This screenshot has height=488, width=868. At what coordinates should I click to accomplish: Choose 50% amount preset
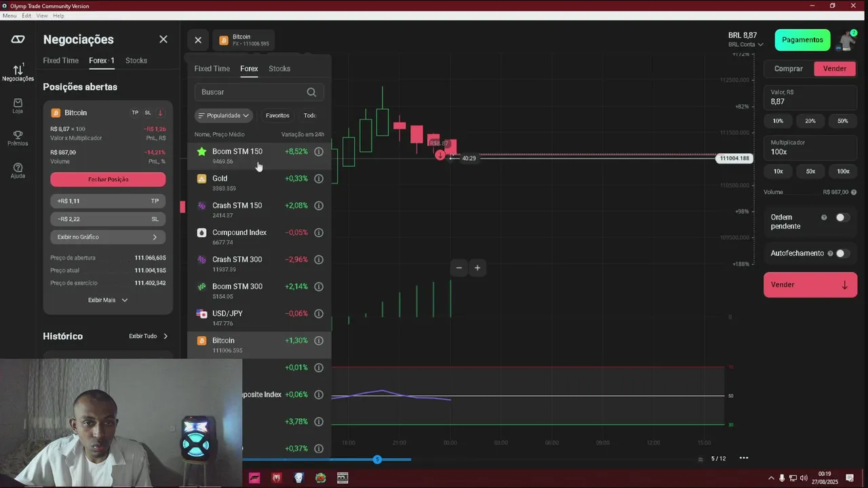(x=843, y=121)
